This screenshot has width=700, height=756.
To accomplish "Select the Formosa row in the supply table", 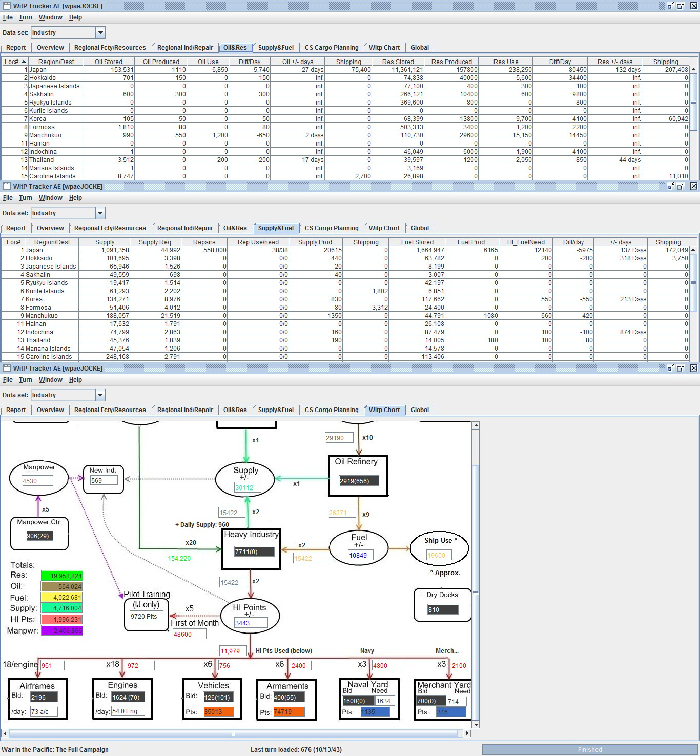I will [346, 308].
